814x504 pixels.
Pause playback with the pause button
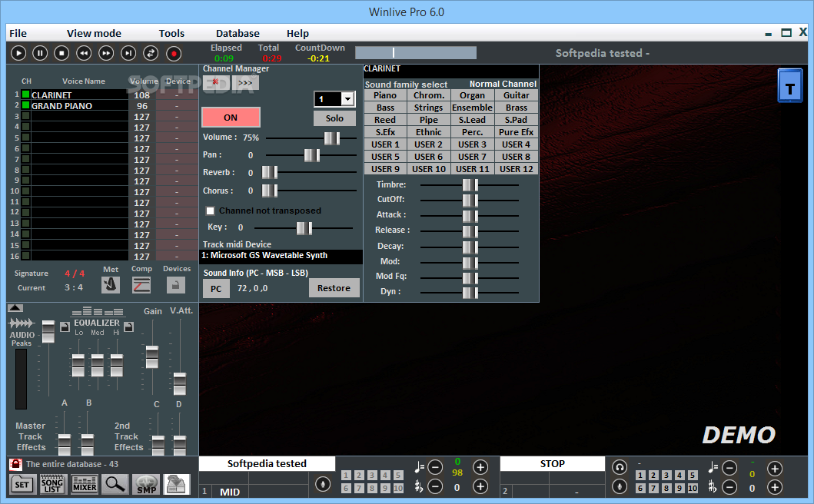[40, 53]
